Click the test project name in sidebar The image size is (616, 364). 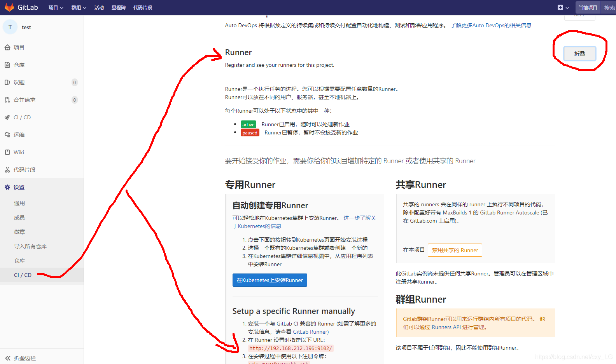[x=26, y=27]
